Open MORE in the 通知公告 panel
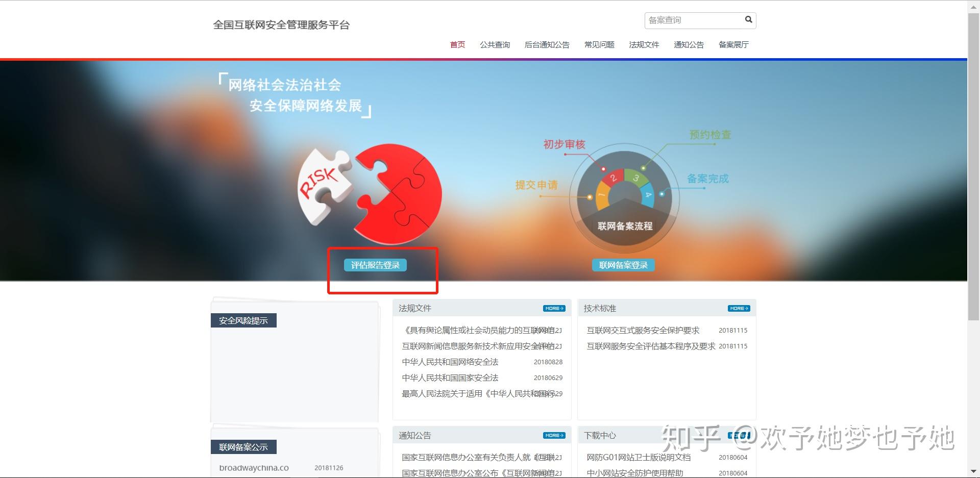980x478 pixels. (x=554, y=435)
